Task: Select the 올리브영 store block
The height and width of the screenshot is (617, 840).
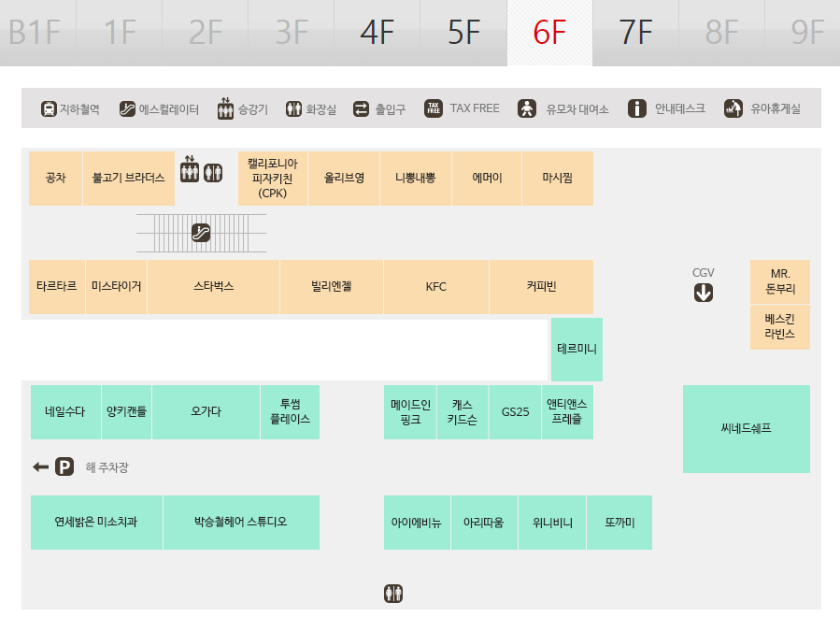Action: coord(344,179)
